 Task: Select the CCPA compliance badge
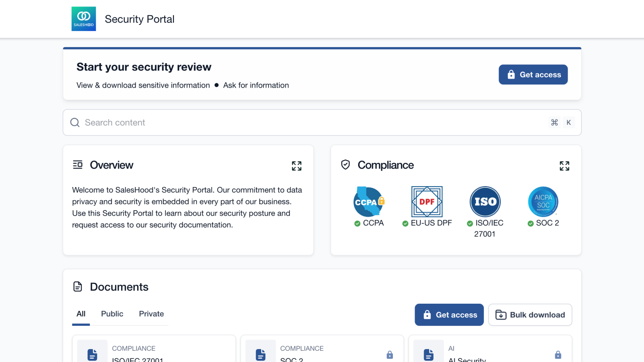tap(369, 202)
